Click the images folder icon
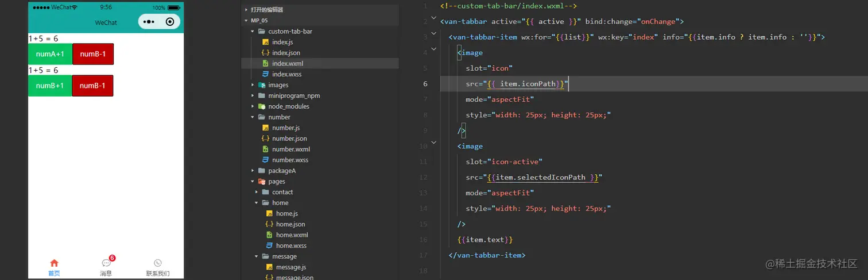868x280 pixels. click(262, 85)
